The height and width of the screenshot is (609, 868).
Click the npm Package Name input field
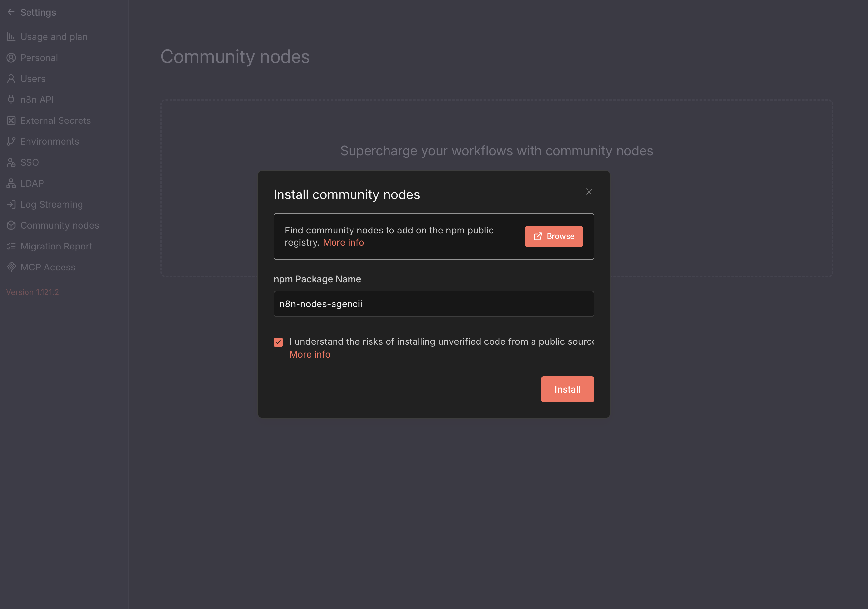point(433,304)
